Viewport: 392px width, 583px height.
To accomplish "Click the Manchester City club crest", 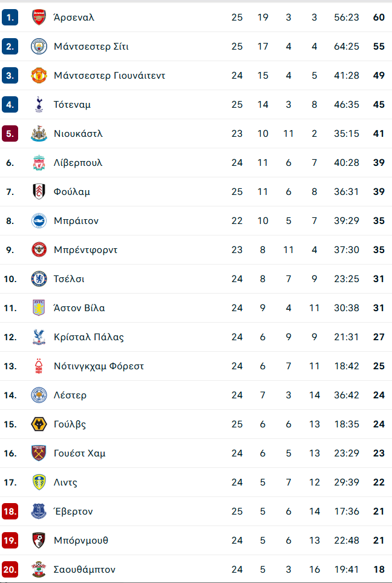I will pyautogui.click(x=39, y=47).
